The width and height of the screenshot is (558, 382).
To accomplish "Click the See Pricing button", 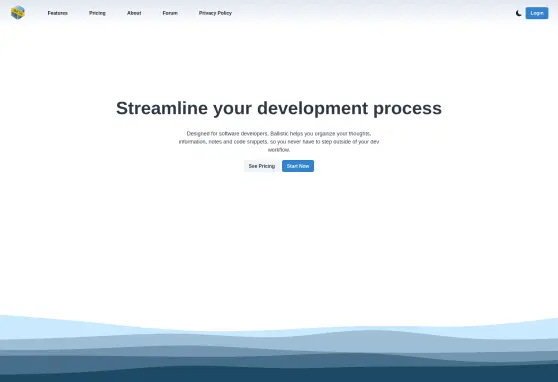I will (x=262, y=166).
